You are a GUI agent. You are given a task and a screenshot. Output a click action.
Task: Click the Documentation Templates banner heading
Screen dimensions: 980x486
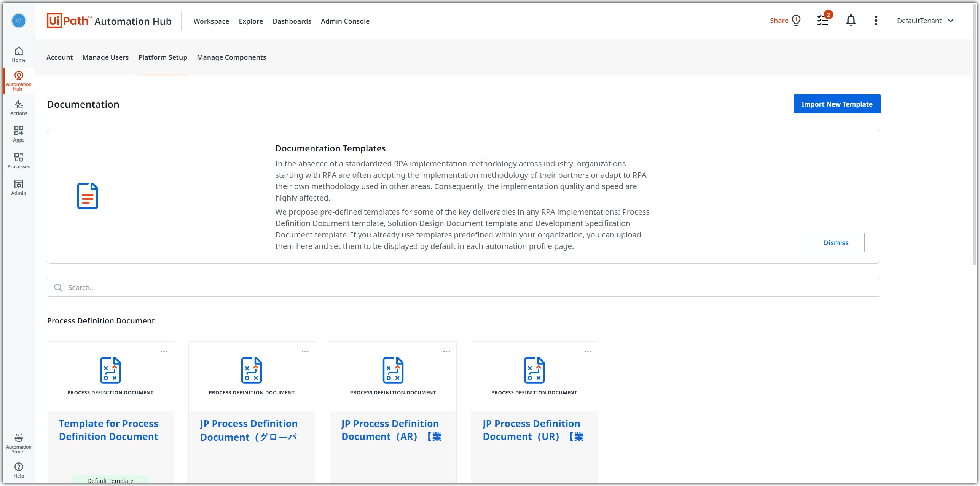coord(330,148)
